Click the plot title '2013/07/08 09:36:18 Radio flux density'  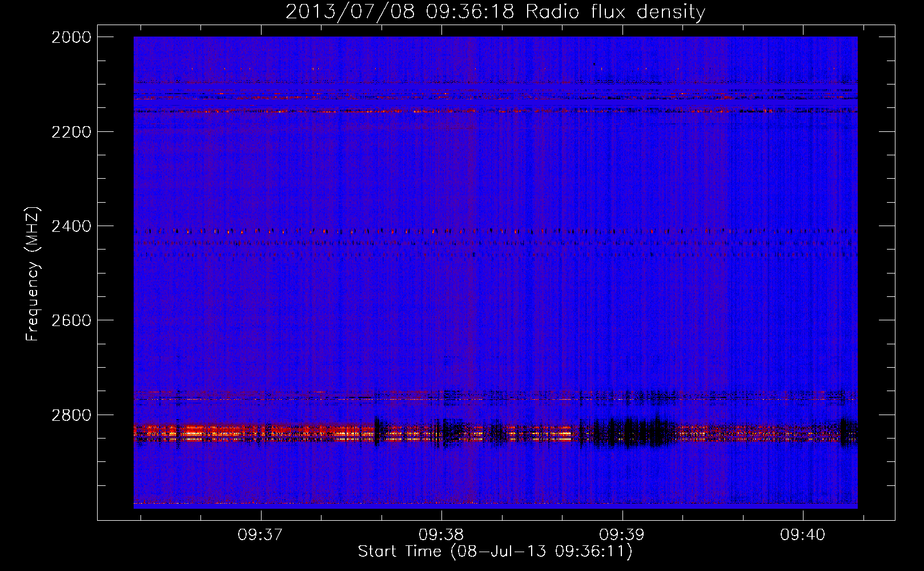[495, 11]
